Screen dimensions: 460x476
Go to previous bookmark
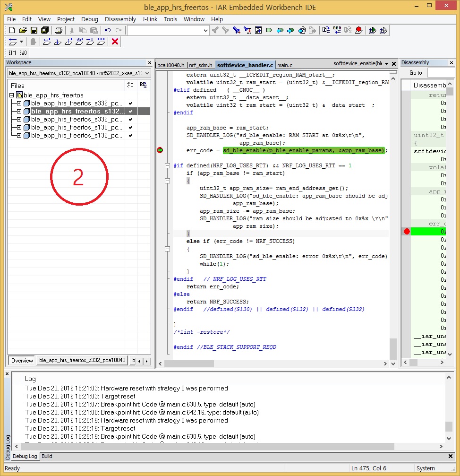[280, 30]
